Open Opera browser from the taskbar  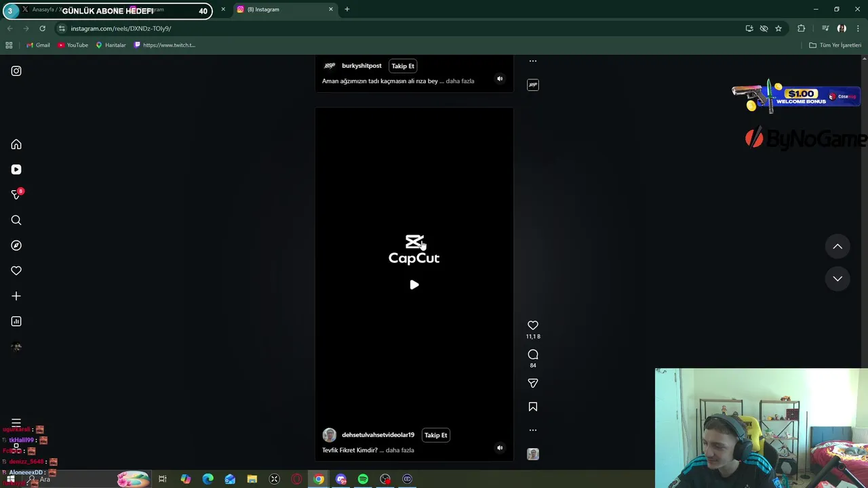296,479
